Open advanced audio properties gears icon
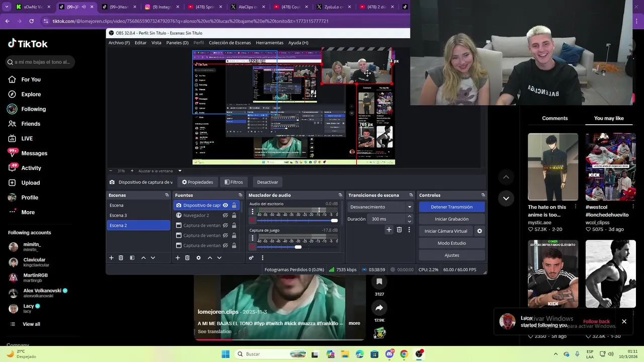Viewport: 644px width, 362px height. pyautogui.click(x=251, y=258)
